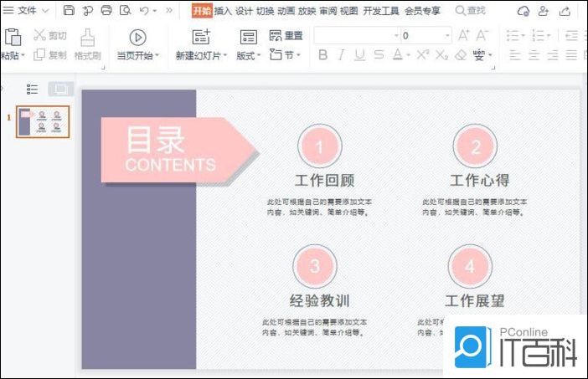Open the font color letter A picker
The width and height of the screenshot is (588, 379).
point(397,55)
